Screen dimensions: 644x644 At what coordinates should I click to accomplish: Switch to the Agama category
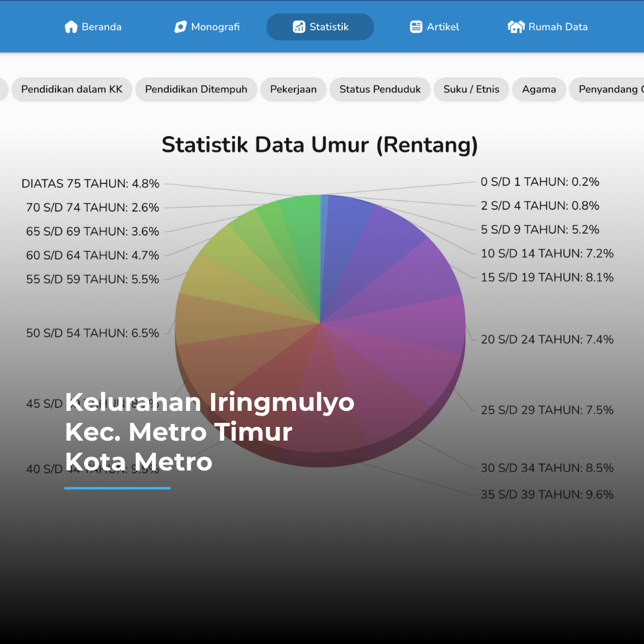tap(539, 89)
